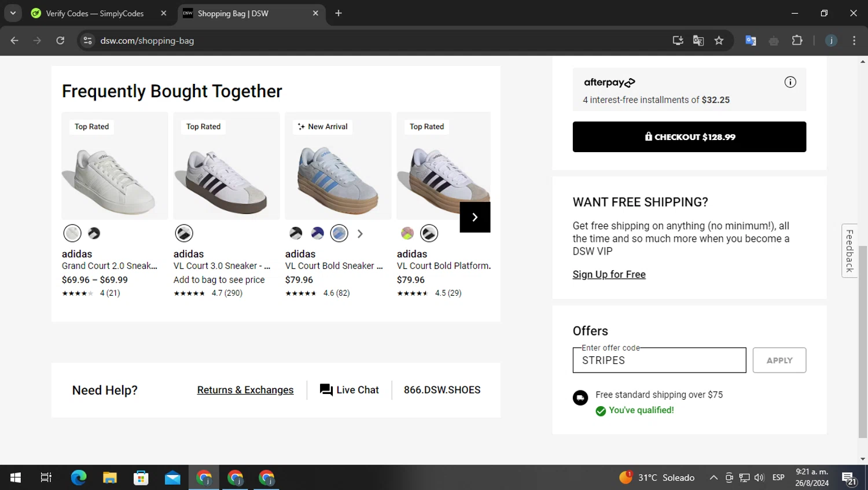Show more colors for VL Court Bold Sneaker

[x=360, y=234]
